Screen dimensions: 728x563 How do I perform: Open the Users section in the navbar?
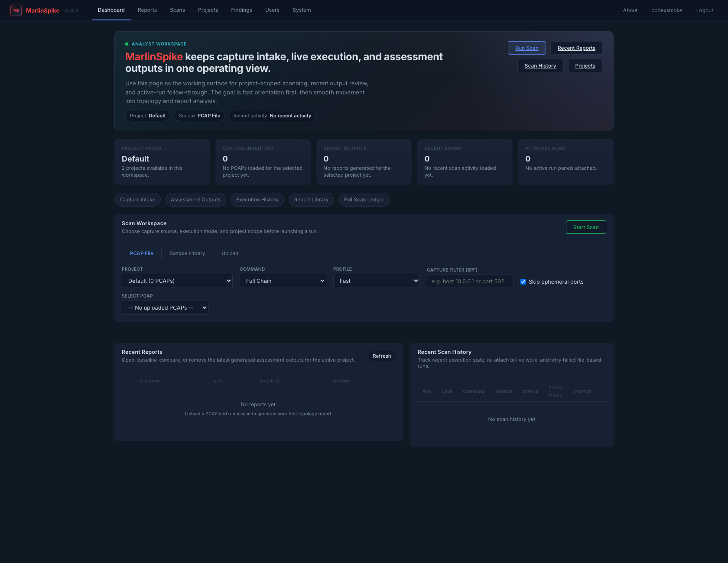pos(272,10)
